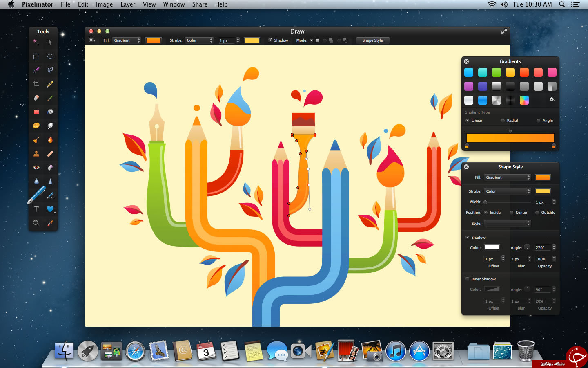Choose the Rectangular Marquee tool

pyautogui.click(x=36, y=56)
